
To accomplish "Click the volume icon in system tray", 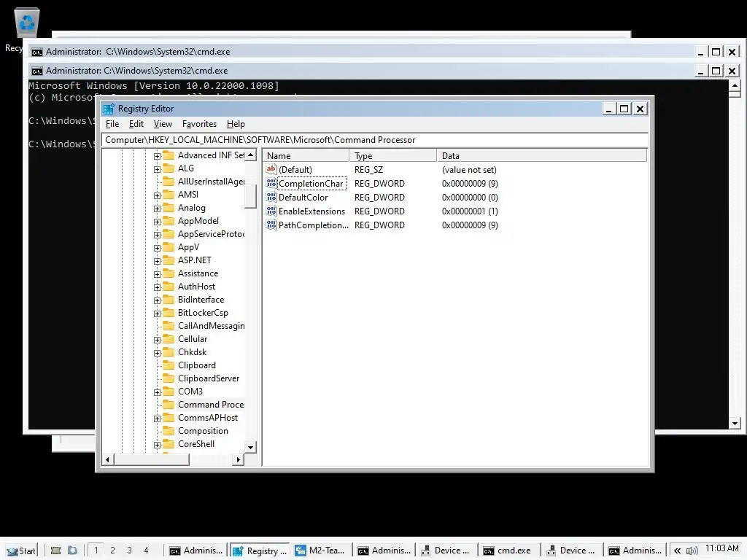I will tap(692, 551).
